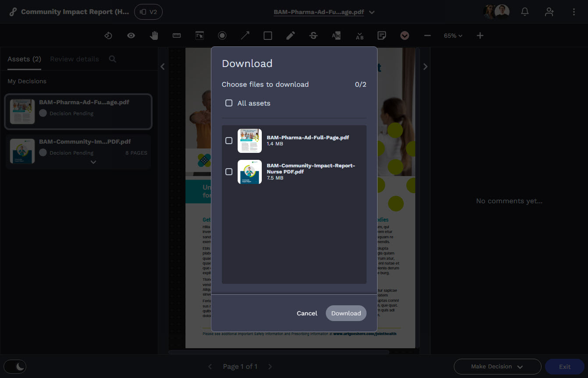Activate the Eyedropper preview tool
Image resolution: width=588 pixels, height=378 pixels.
tap(131, 35)
